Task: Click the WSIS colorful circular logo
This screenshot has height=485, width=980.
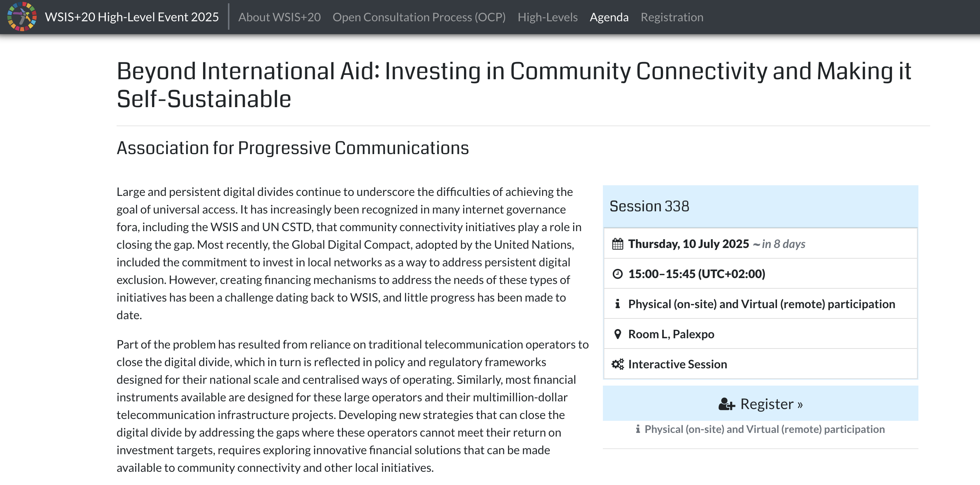Action: pos(22,17)
